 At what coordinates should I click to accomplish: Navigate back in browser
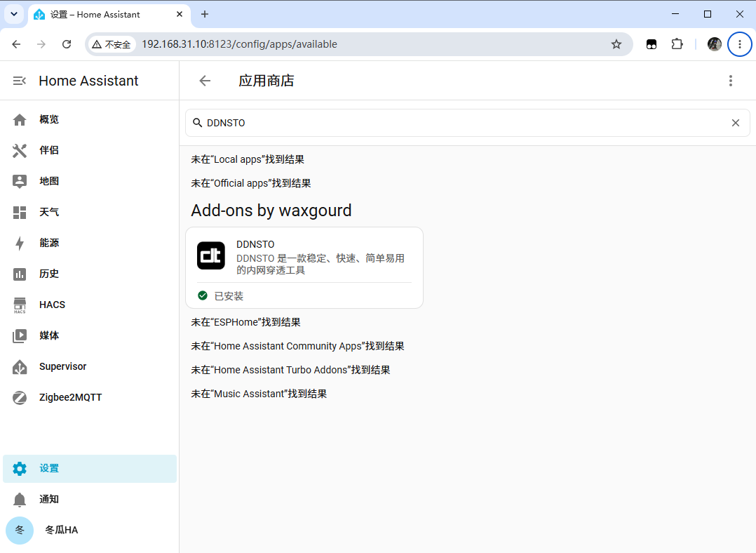[16, 44]
